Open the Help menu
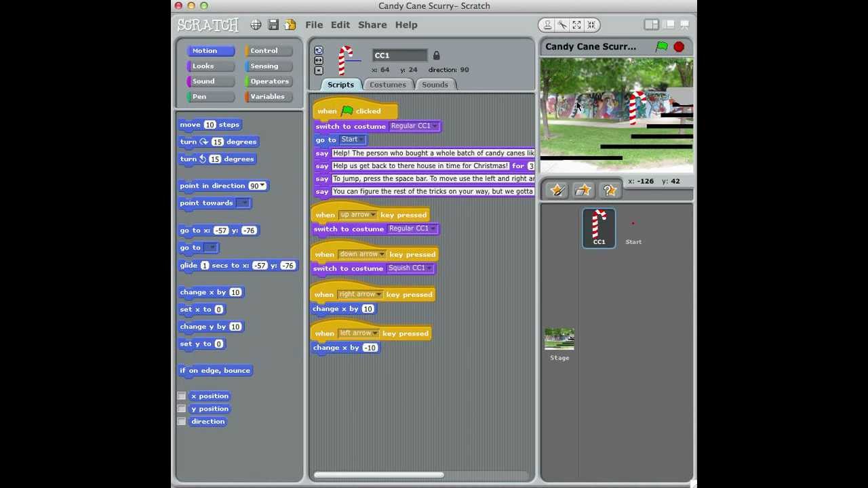Screen dimensions: 868x488 (406, 25)
